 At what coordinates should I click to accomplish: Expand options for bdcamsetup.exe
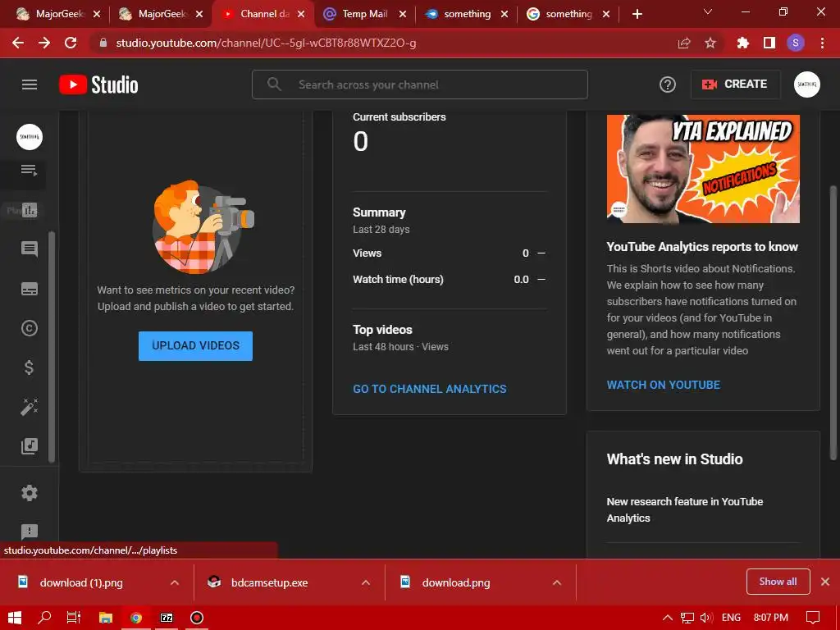[x=365, y=582]
